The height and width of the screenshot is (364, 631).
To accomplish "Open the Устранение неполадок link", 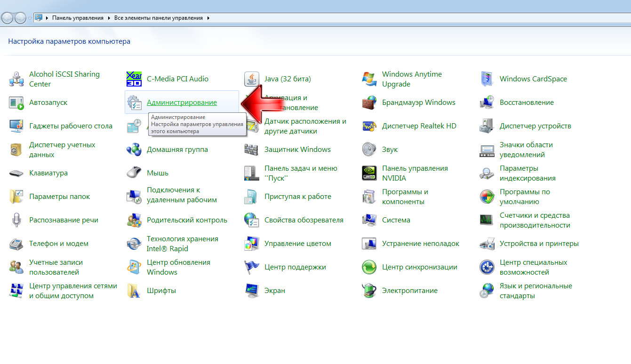I will [421, 244].
